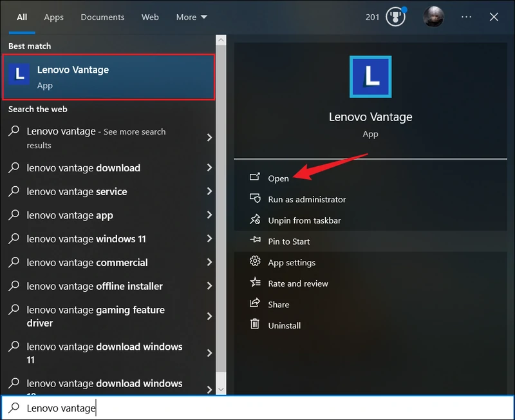Click the magnifier icon beside 'lenovo vantage app'
Screen dimensions: 515x420
point(14,215)
